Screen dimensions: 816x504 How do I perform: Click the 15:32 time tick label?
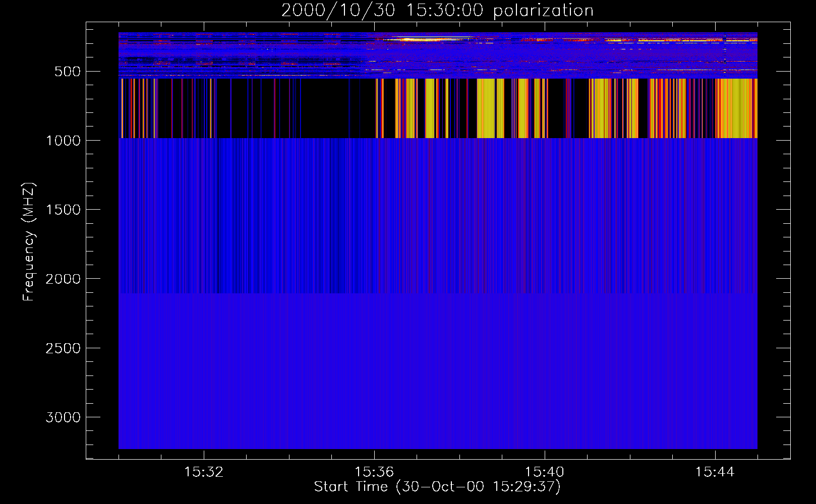coord(204,472)
